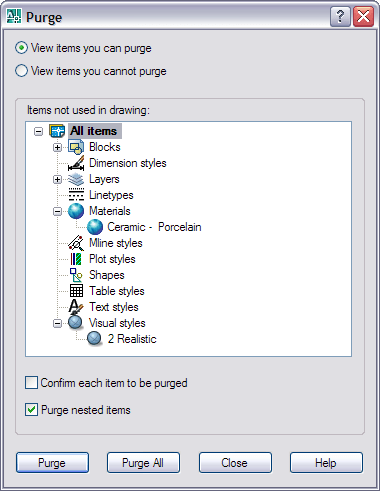Click the Blocks category icon
This screenshot has height=491, width=380.
pyautogui.click(x=76, y=147)
